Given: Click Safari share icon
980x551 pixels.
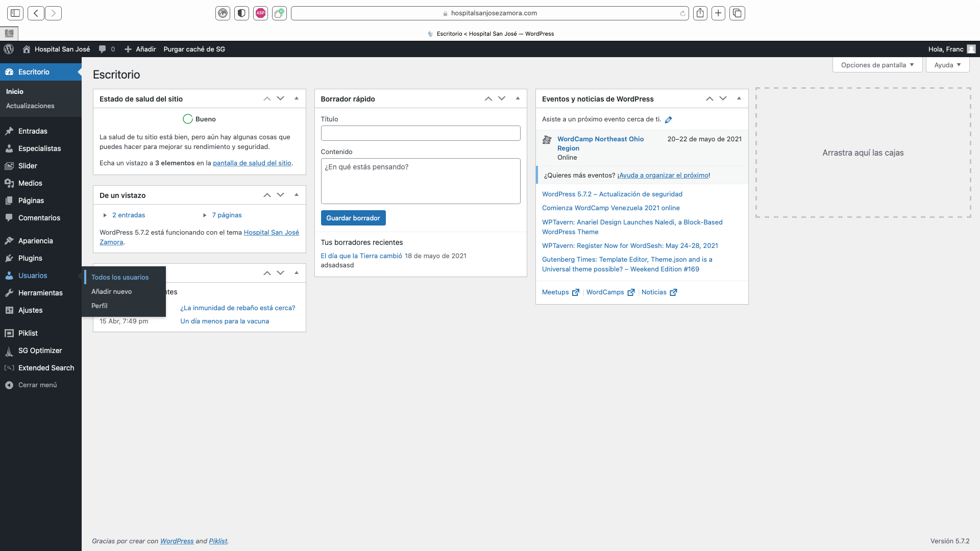Looking at the screenshot, I should click(700, 13).
